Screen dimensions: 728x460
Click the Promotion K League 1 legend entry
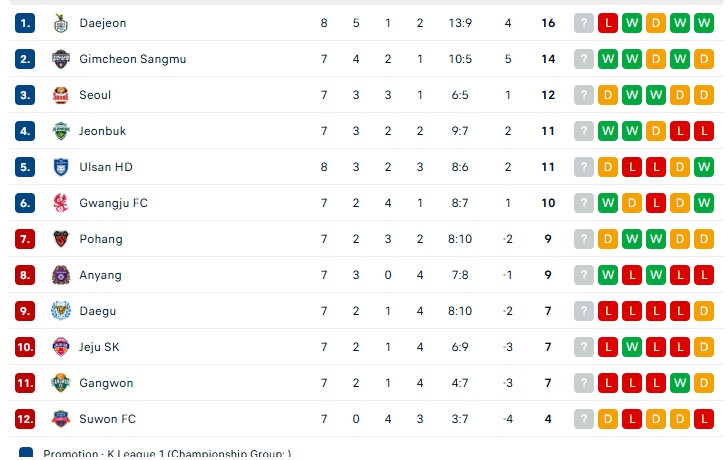[x=156, y=454]
